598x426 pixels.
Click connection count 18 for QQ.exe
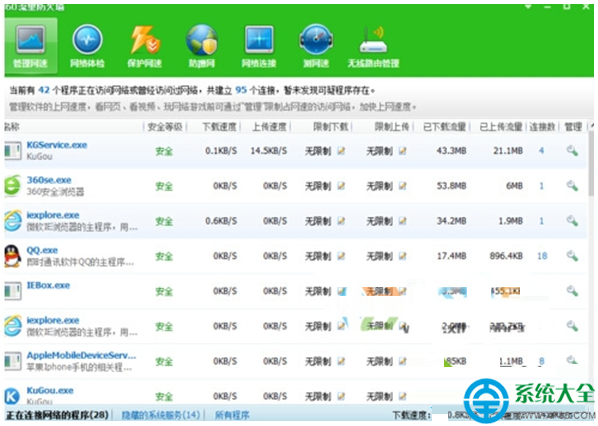(542, 256)
